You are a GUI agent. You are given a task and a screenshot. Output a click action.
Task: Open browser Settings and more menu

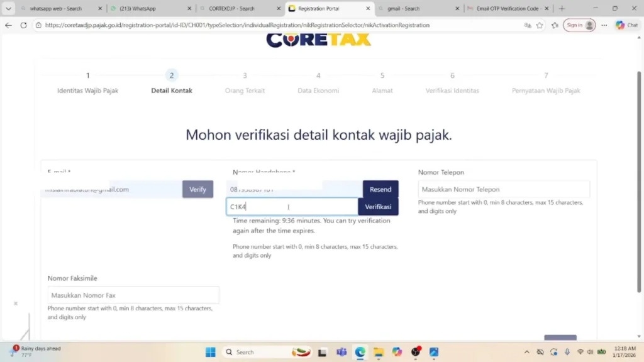tap(604, 25)
